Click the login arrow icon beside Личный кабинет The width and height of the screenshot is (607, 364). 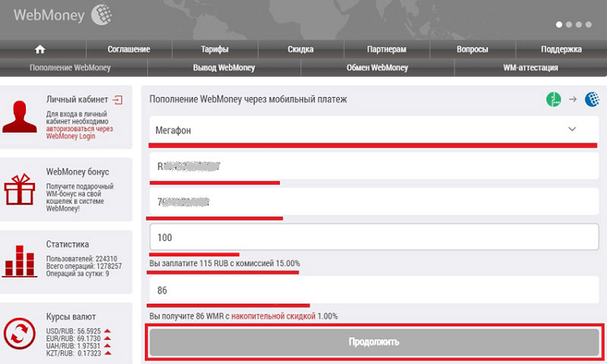tap(117, 100)
